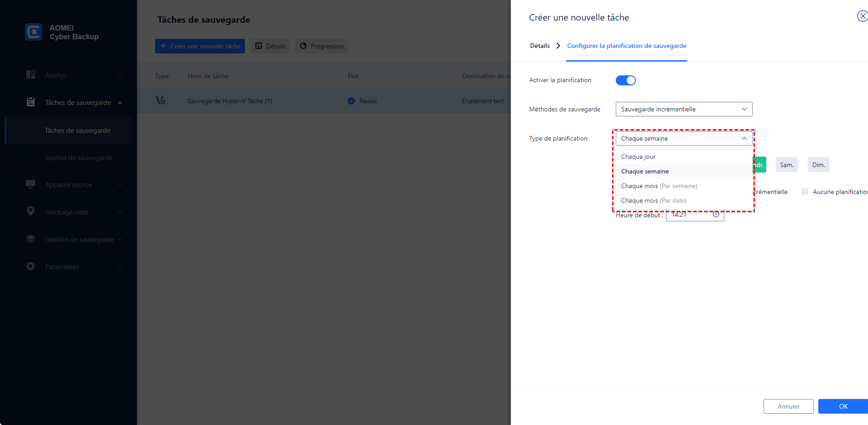The image size is (868, 425).
Task: Click the Appareil source monitor icon
Action: point(31,184)
